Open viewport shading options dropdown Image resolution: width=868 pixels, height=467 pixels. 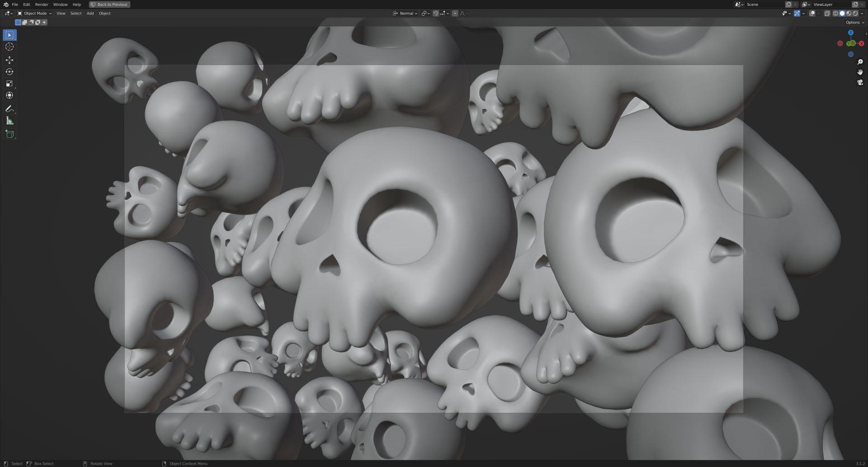click(862, 14)
